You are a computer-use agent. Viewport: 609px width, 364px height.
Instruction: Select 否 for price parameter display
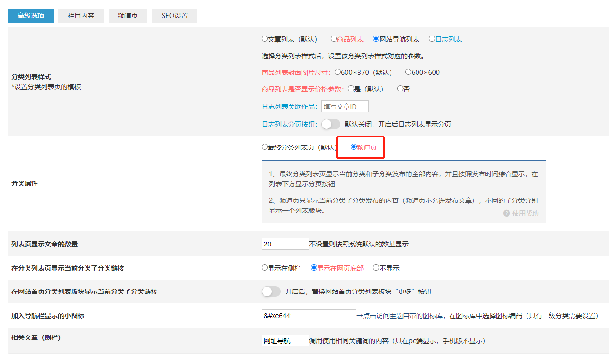[x=400, y=88]
